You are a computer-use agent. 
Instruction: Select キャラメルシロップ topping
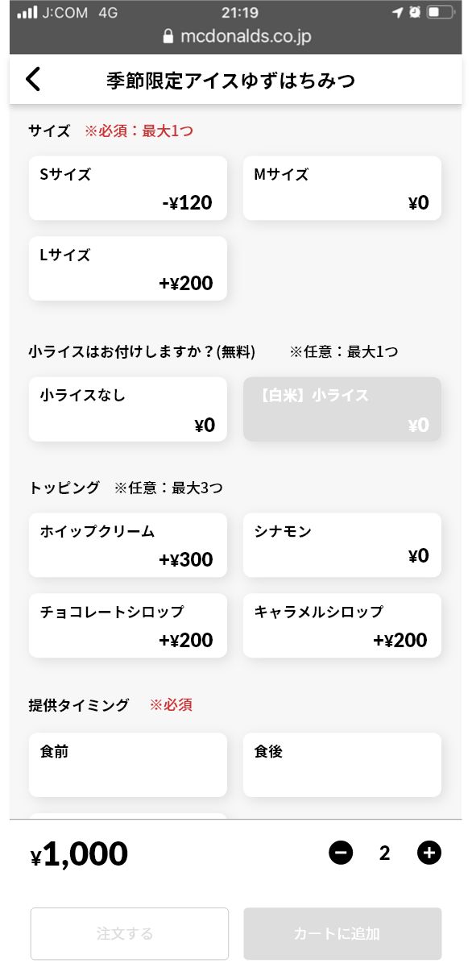click(x=342, y=625)
